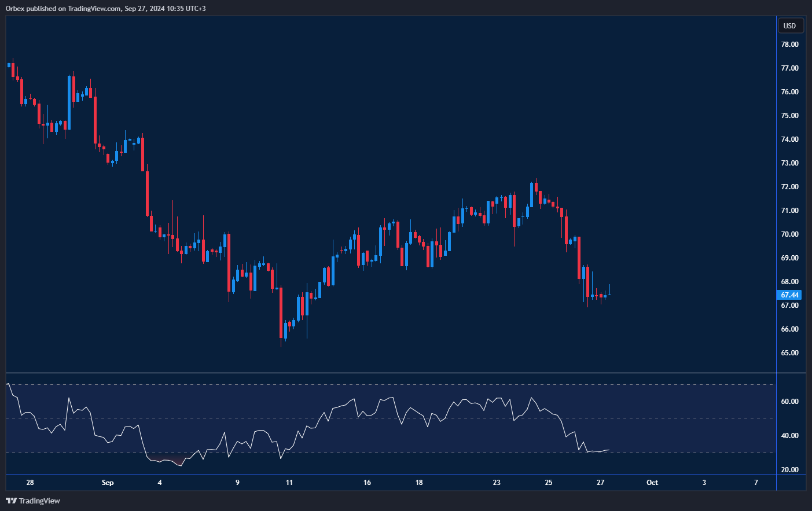Click the USD button above the price scale

tap(791, 25)
